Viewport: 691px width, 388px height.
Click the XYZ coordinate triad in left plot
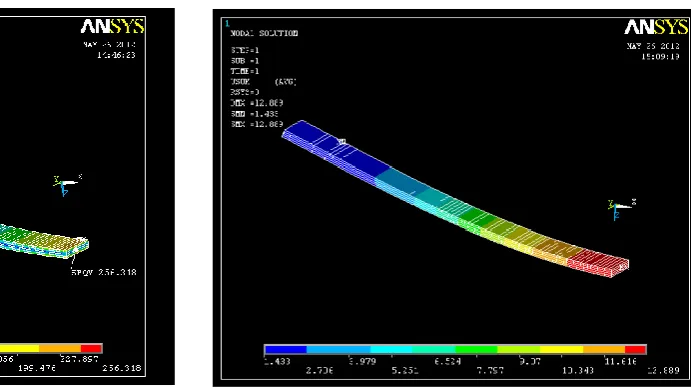[x=67, y=185]
